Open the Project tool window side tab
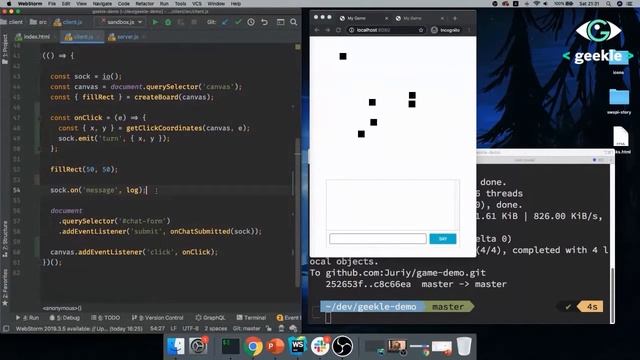Image resolution: width=640 pixels, height=360 pixels. click(x=5, y=49)
